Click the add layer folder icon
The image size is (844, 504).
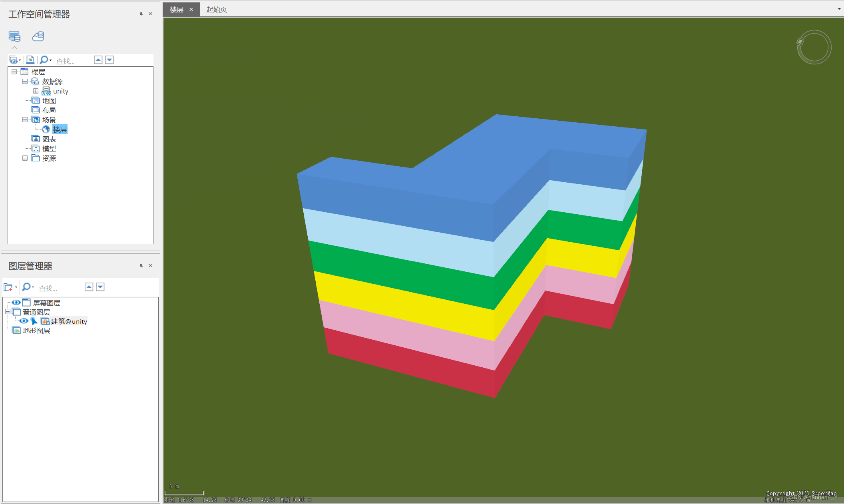pyautogui.click(x=8, y=287)
